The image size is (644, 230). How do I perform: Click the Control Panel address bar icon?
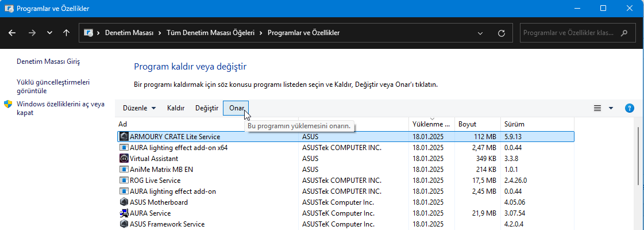click(88, 32)
